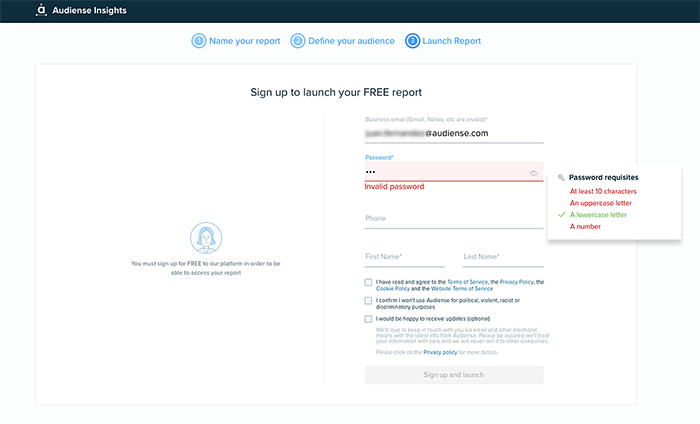Click the support agent headset icon
The height and width of the screenshot is (424, 700).
tap(205, 239)
